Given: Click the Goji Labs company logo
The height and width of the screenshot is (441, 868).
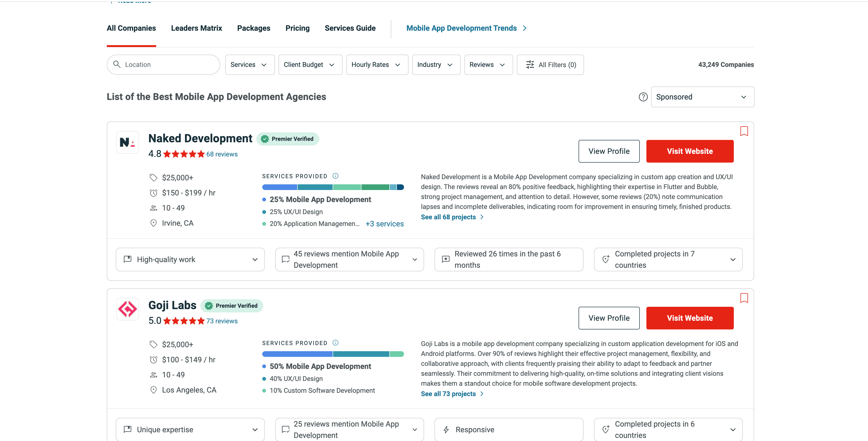Looking at the screenshot, I should click(x=127, y=309).
